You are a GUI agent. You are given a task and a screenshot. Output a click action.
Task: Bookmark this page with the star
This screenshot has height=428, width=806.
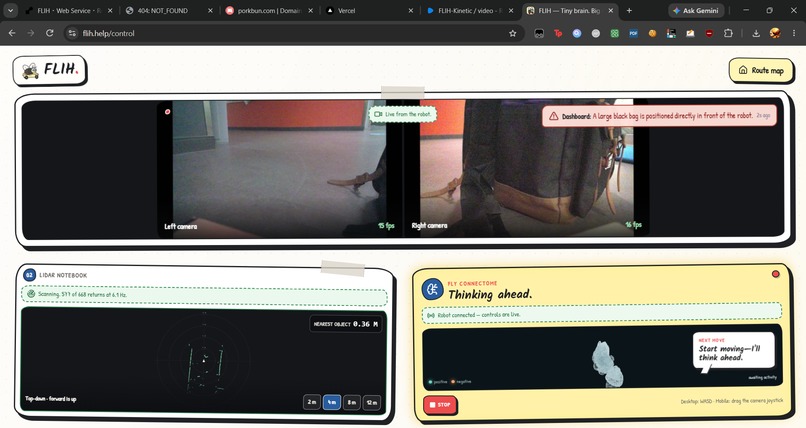tap(512, 33)
